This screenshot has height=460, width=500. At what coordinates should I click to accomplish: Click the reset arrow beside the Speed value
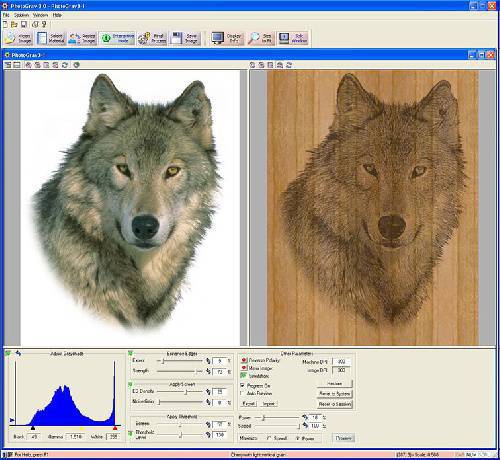(x=305, y=426)
